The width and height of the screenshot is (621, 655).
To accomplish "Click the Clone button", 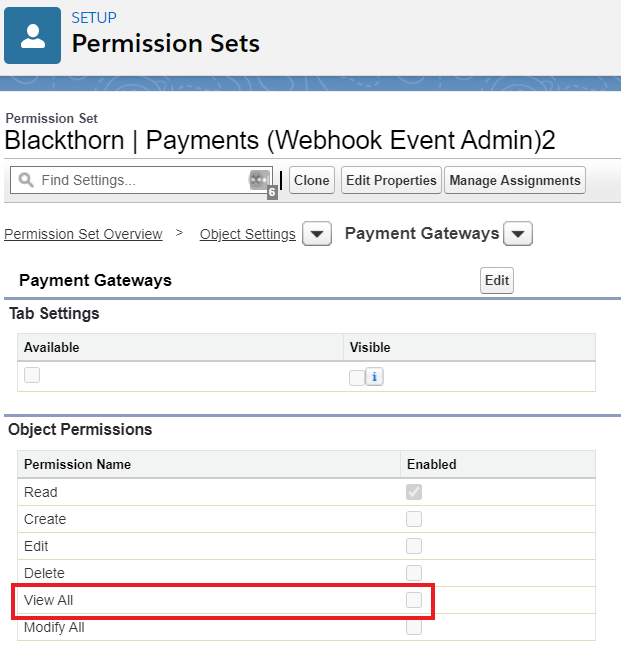I will 312,180.
